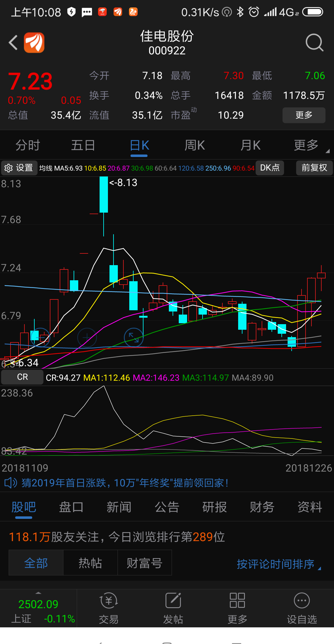Select the 全部 posts filter
The image size is (334, 644).
coord(36,563)
